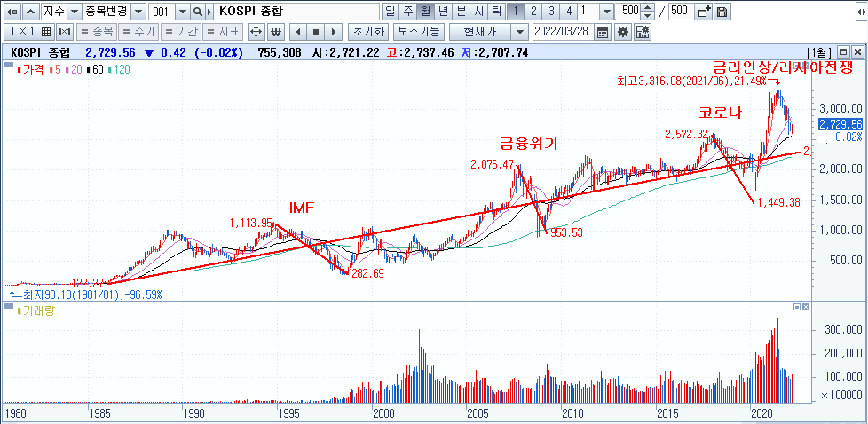Switch to minute (분) chart period
Viewport: 868px width, 424px height.
461,11
